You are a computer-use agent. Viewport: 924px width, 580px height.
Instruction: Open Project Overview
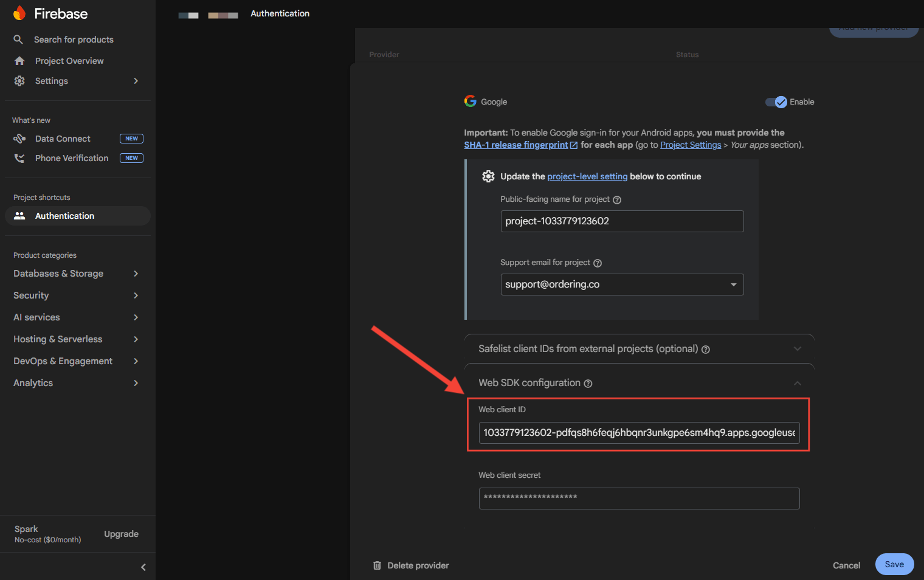pos(69,61)
